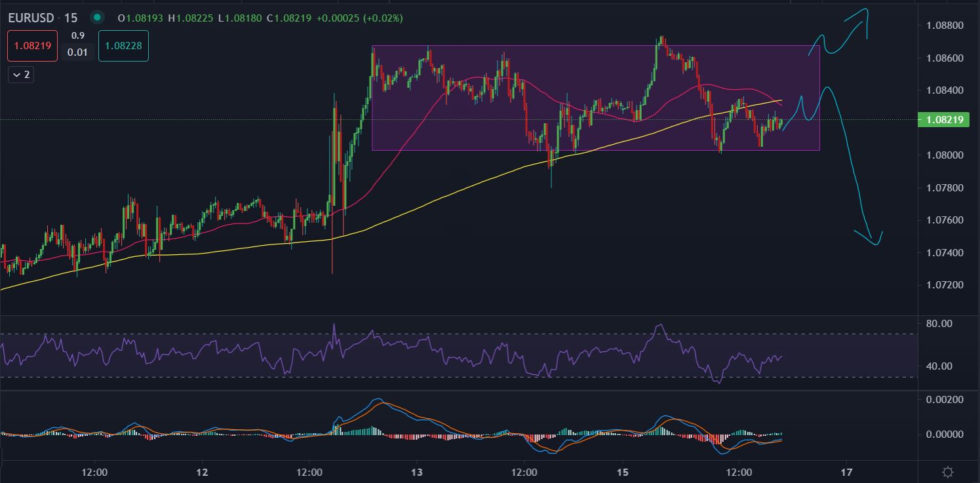Click the RSI 40.00 scale label
The height and width of the screenshot is (483, 980).
939,366
